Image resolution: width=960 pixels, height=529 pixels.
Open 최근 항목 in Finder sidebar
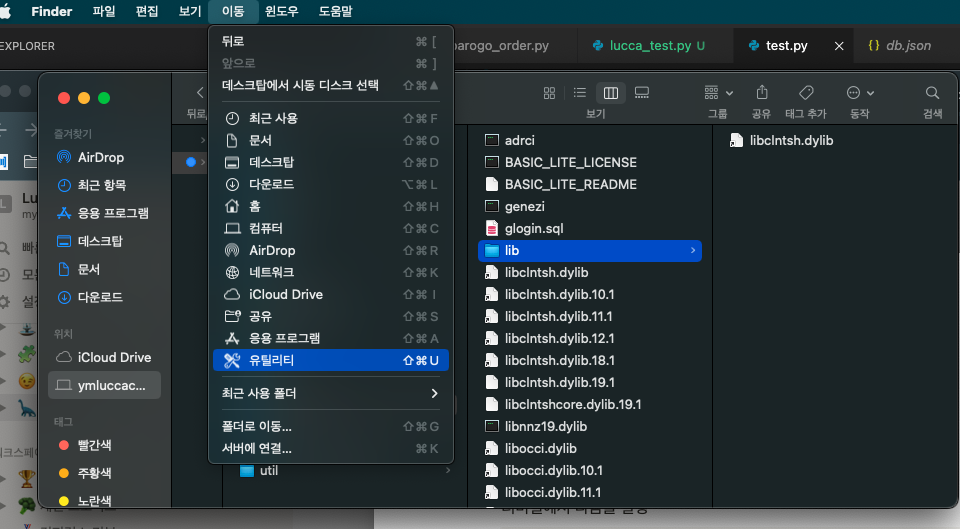104,185
